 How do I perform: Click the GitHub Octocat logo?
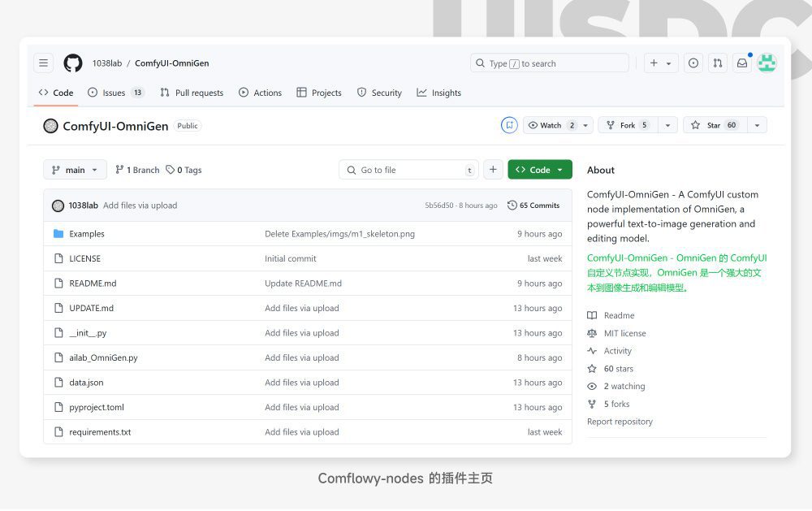(73, 63)
